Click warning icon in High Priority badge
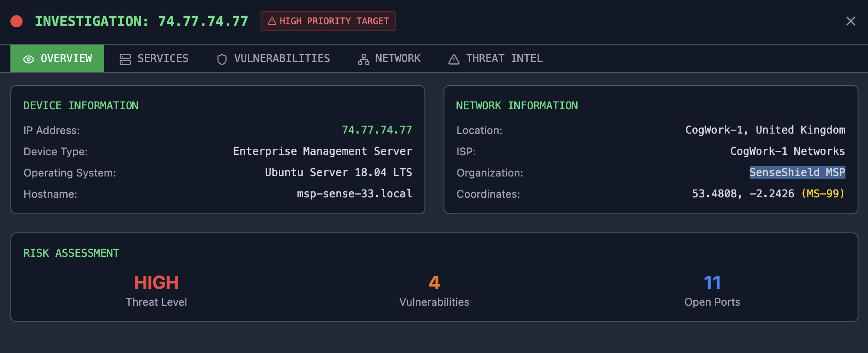The width and height of the screenshot is (868, 353). (272, 21)
